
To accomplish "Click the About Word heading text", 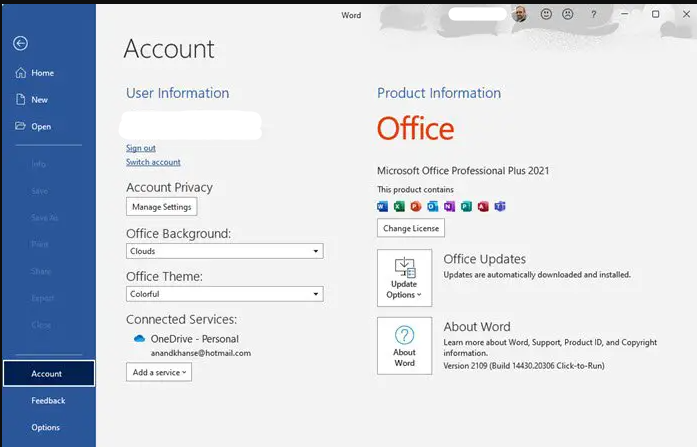I will pyautogui.click(x=477, y=327).
